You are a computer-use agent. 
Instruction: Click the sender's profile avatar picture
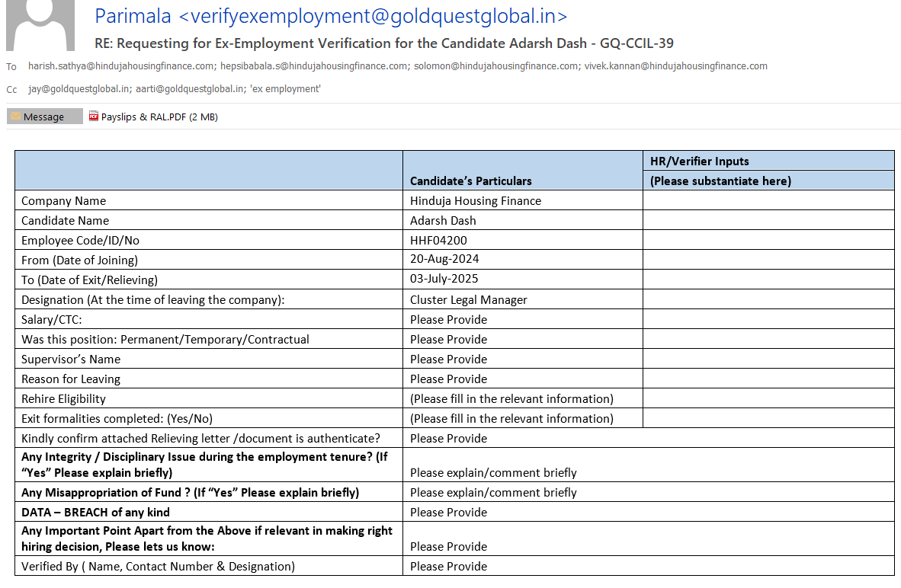click(x=40, y=25)
